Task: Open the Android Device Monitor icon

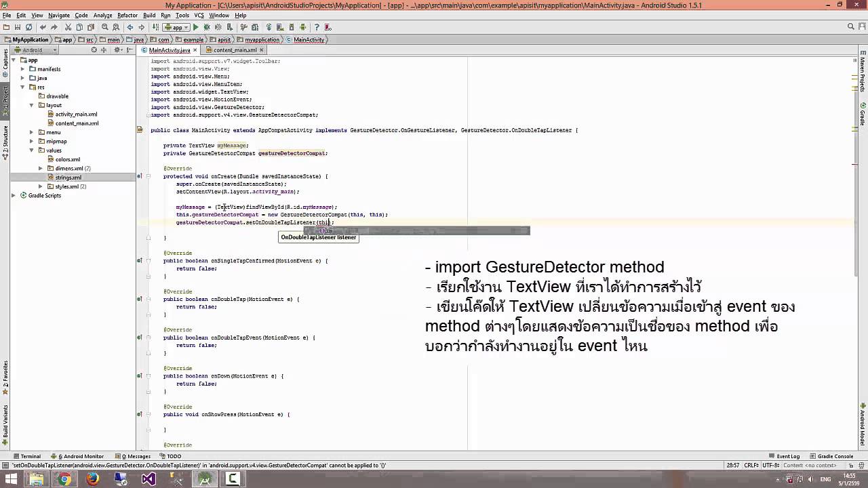Action: 302,27
